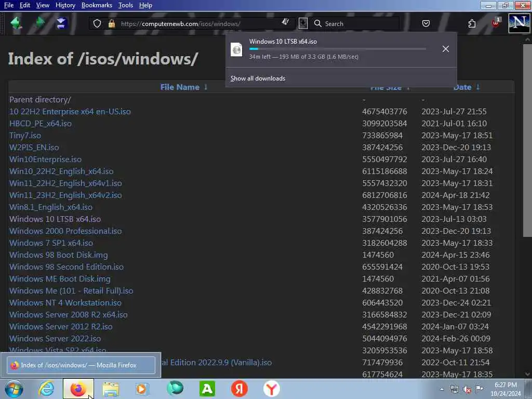Open the View menu
The width and height of the screenshot is (532, 399).
43,5
